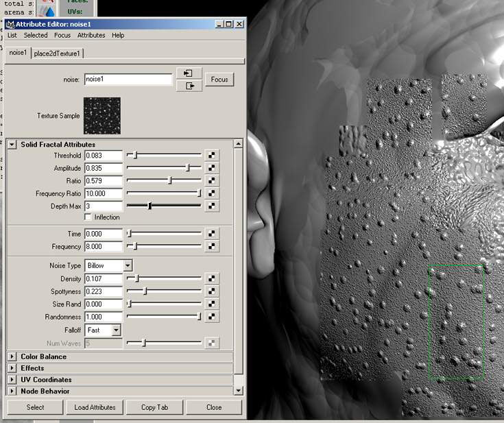Switch to the place2dTexture1 tab
The image size is (504, 423).
(x=57, y=53)
